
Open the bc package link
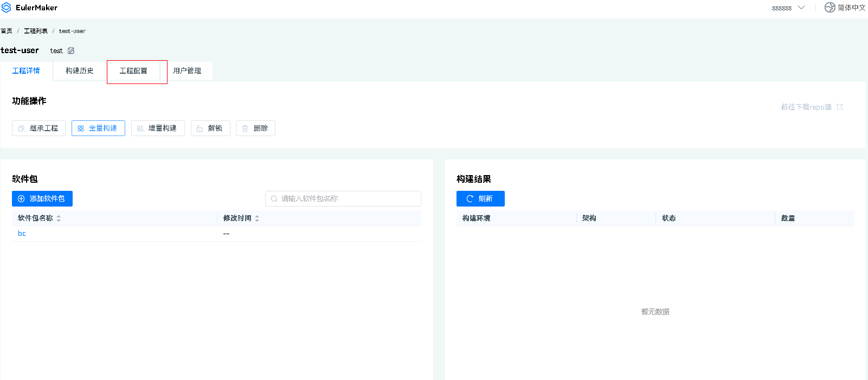(22, 234)
